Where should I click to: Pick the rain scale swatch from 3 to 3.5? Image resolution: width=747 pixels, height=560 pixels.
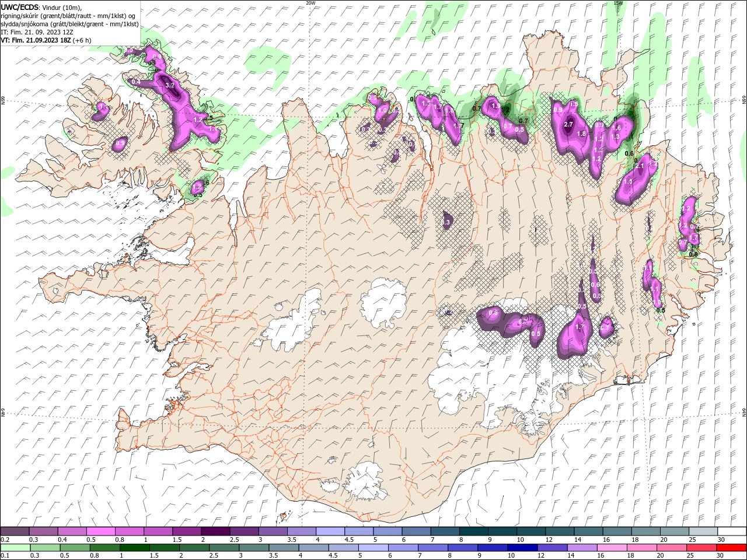pyautogui.click(x=254, y=548)
